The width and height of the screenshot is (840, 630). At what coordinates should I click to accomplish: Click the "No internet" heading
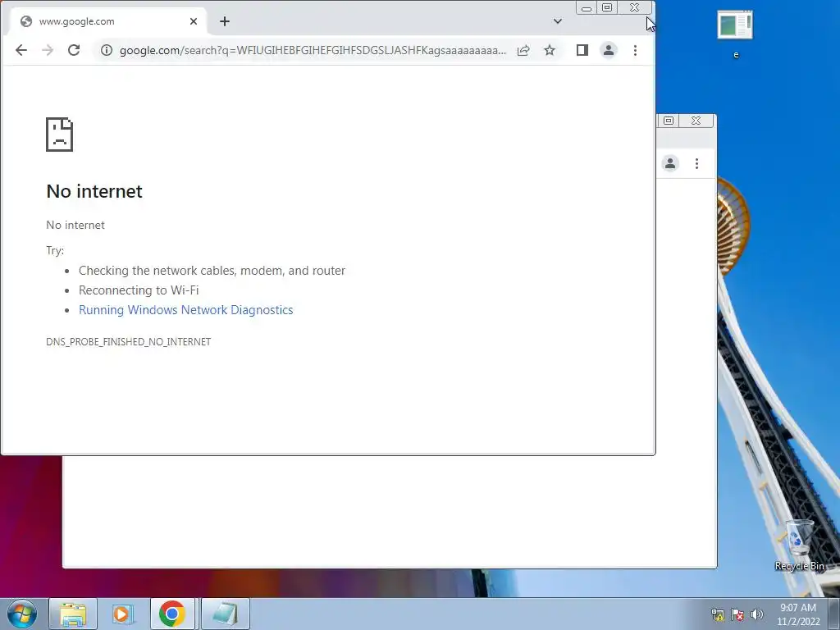click(94, 191)
